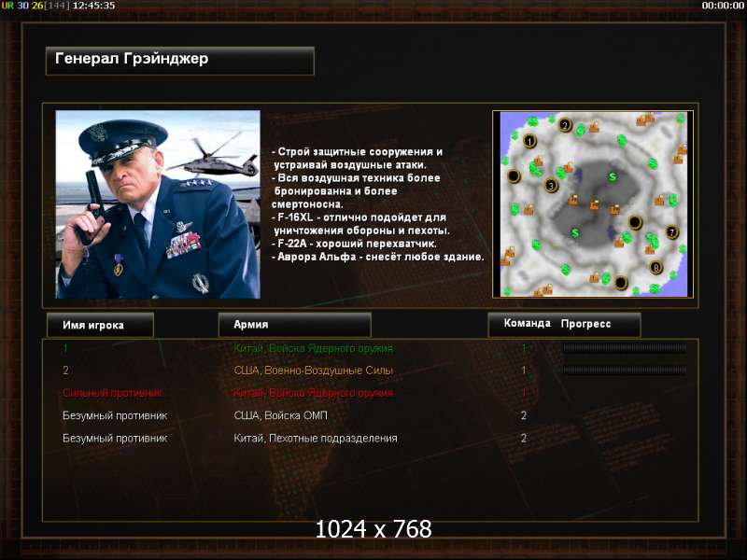Viewport: 747px width, 560px height.
Task: Click the Имя игрока column header
Action: (x=100, y=325)
